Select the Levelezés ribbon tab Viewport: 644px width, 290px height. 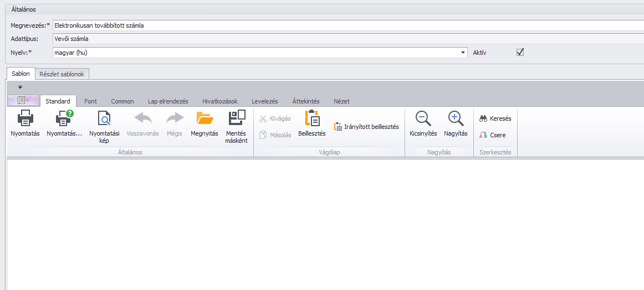point(264,101)
